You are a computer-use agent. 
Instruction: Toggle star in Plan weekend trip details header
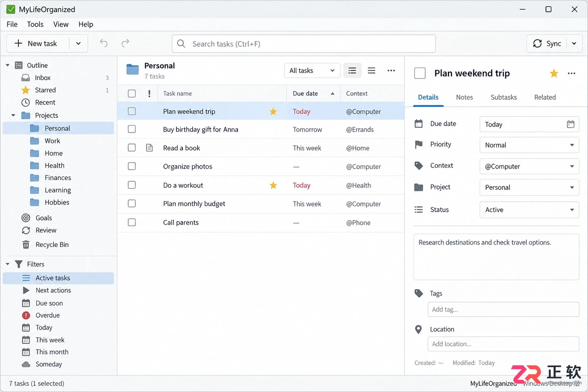554,73
